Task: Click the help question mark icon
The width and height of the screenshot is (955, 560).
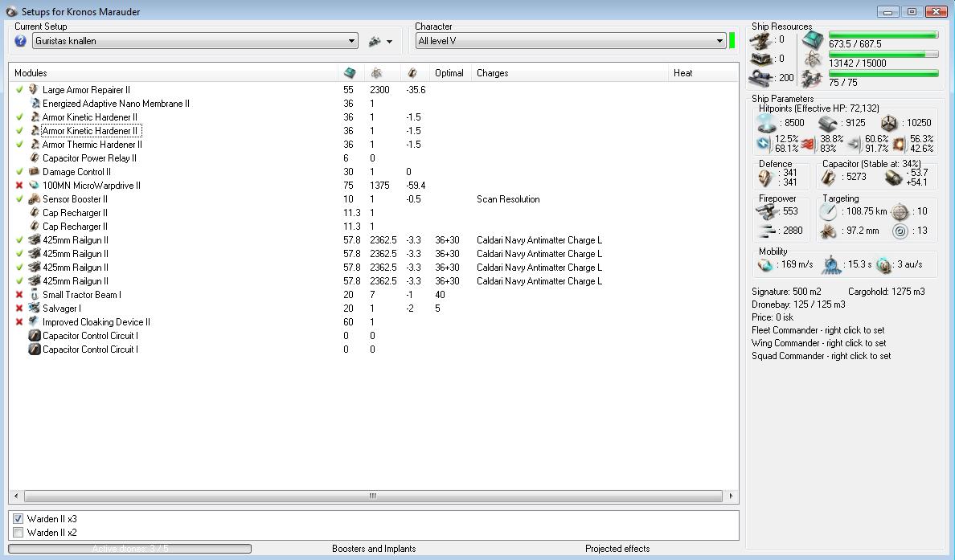Action: 21,41
